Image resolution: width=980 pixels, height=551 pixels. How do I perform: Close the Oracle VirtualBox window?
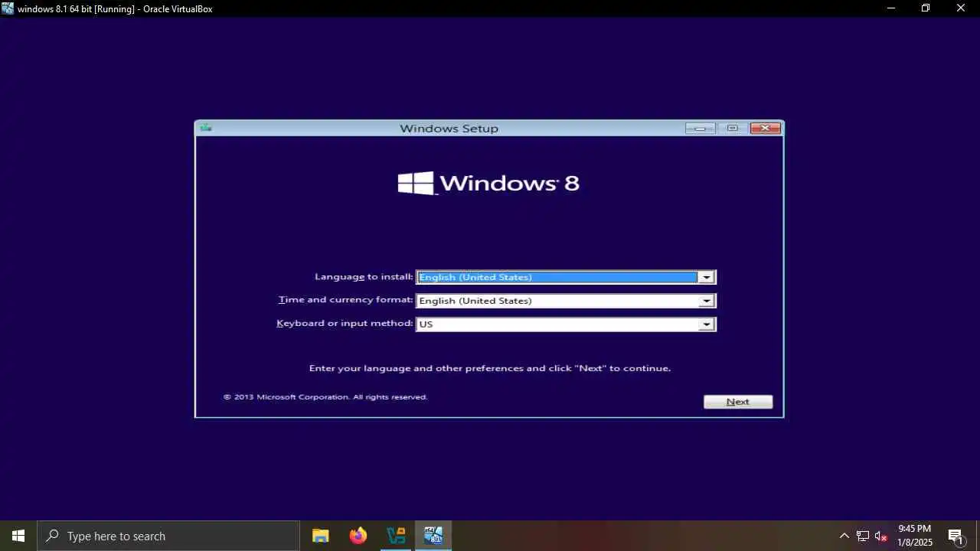pyautogui.click(x=961, y=8)
